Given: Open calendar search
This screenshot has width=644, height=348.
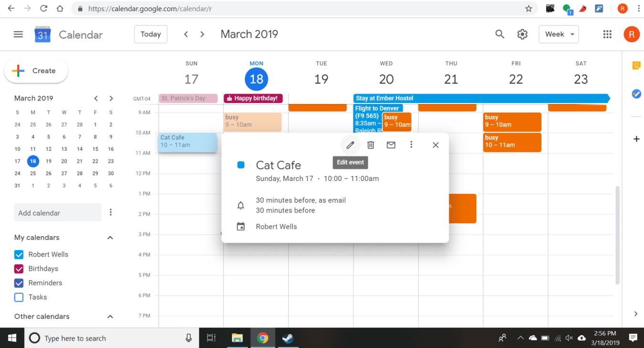Looking at the screenshot, I should point(499,34).
